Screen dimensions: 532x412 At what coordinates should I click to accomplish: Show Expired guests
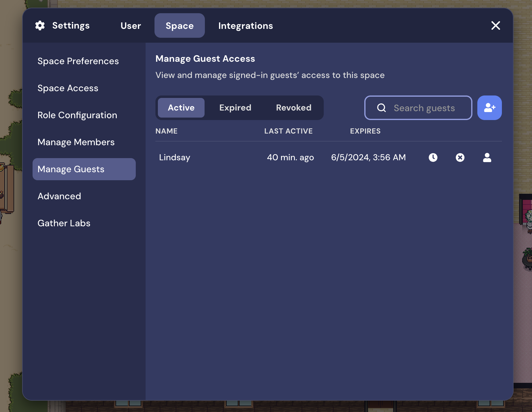(x=235, y=108)
